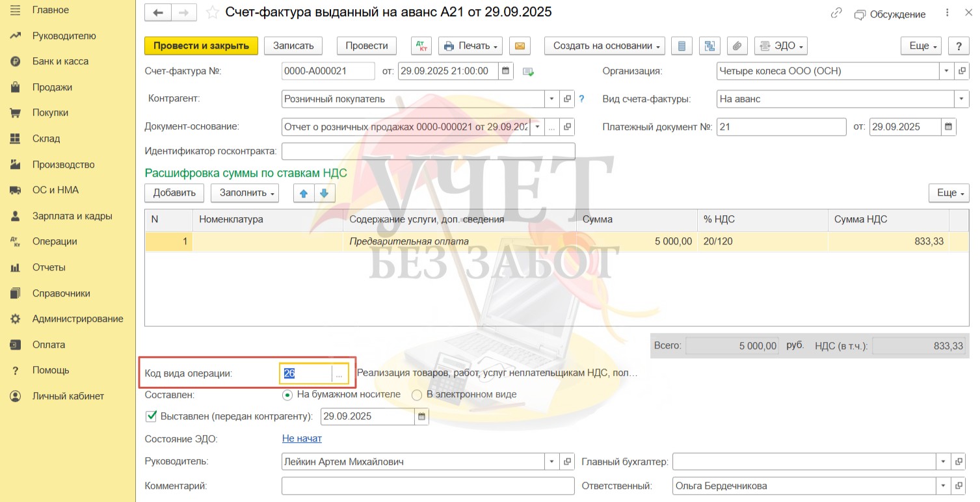Select the В электронном виде radio option
The height and width of the screenshot is (502, 980).
(x=416, y=395)
